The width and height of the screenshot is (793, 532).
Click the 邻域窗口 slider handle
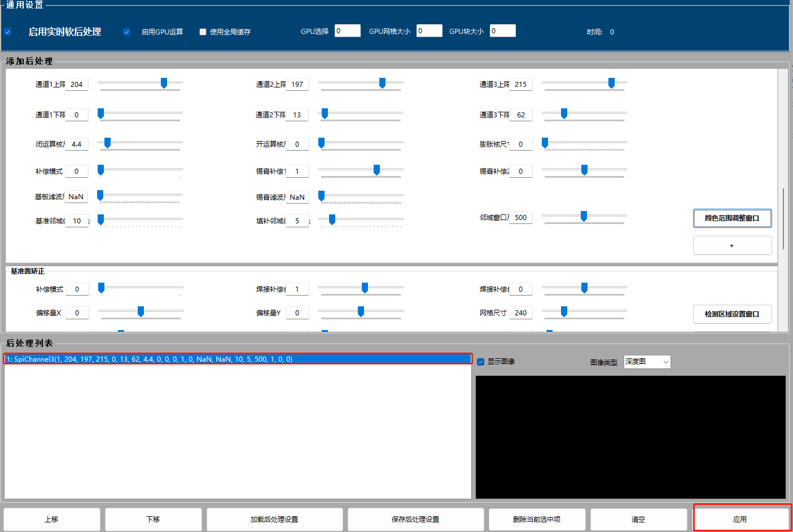tap(584, 216)
